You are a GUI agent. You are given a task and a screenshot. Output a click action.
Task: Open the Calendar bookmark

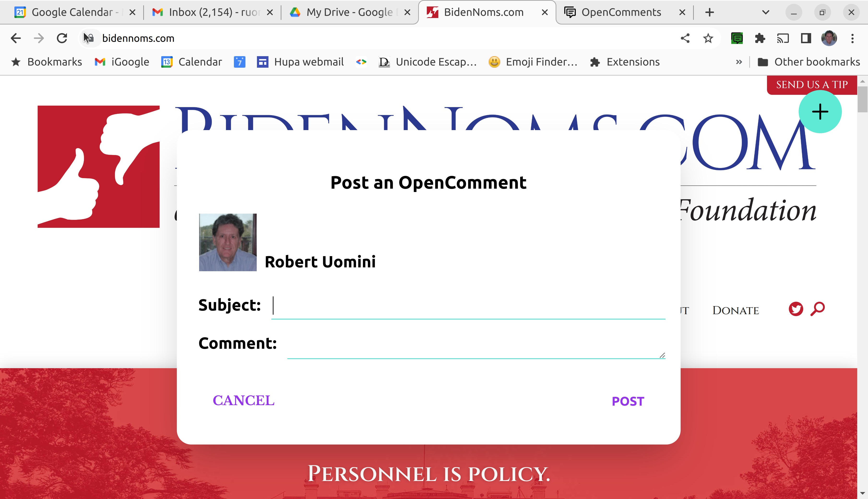(192, 62)
